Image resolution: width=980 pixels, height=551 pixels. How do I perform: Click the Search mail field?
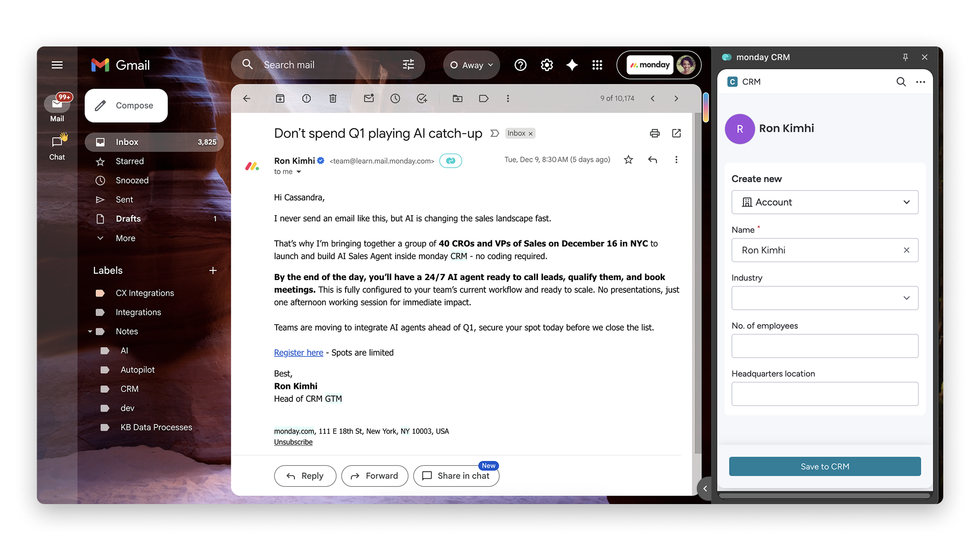coord(328,65)
